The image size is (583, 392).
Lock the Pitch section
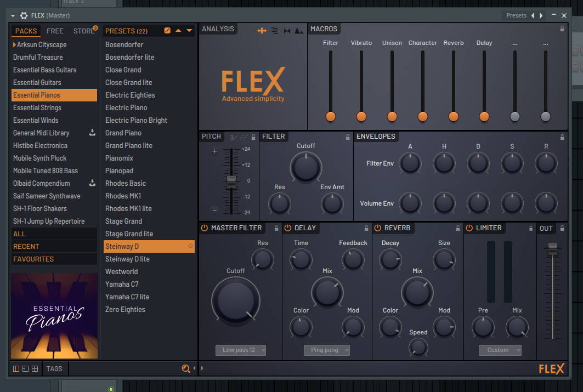click(x=253, y=137)
